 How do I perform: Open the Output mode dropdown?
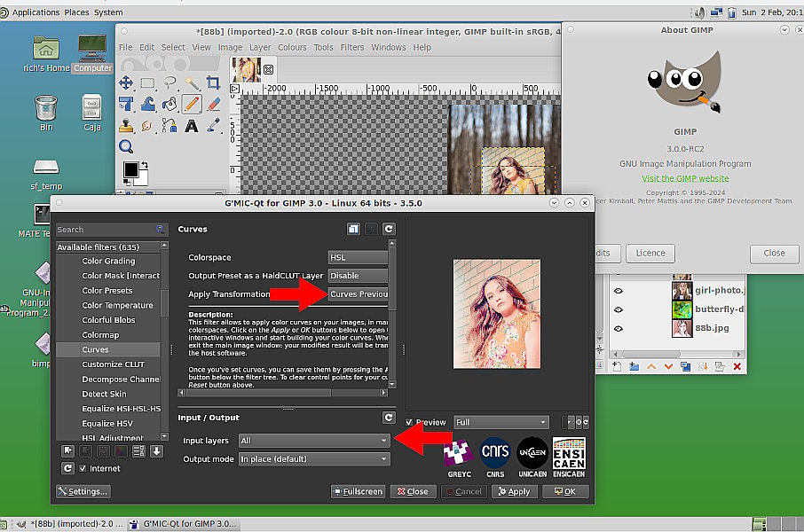click(314, 458)
